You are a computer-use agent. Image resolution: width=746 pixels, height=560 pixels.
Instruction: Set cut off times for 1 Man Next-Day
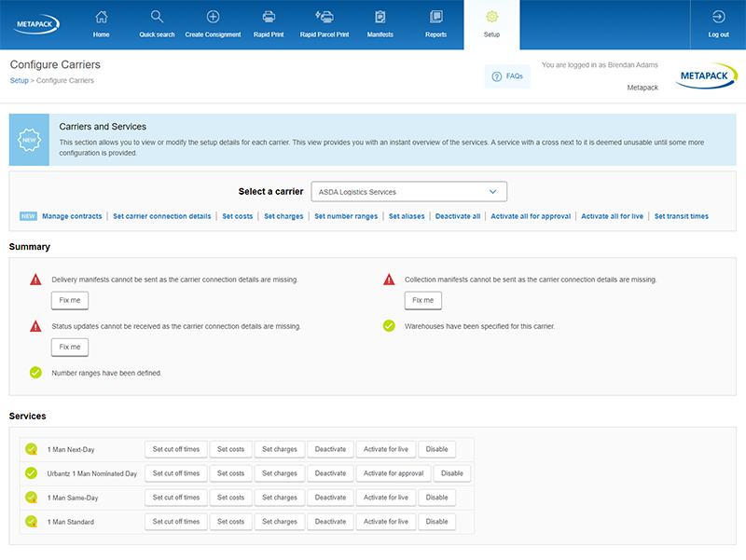176,449
